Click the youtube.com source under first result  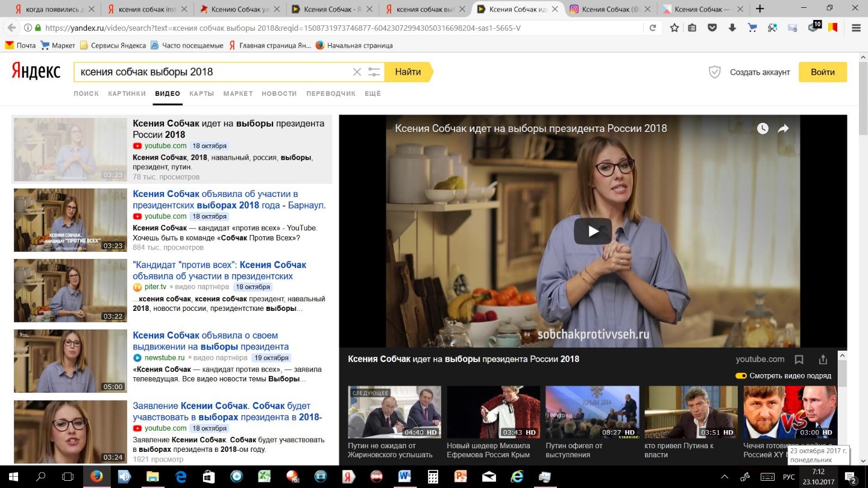(165, 146)
